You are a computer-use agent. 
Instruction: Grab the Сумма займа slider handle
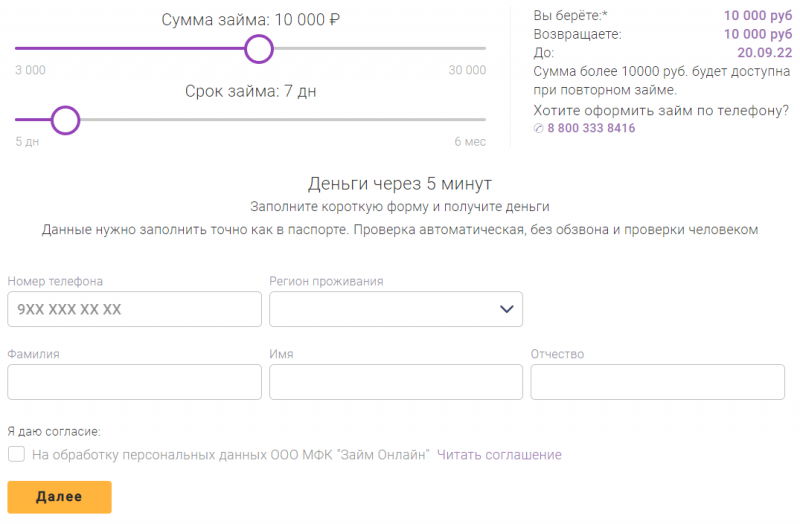[258, 48]
